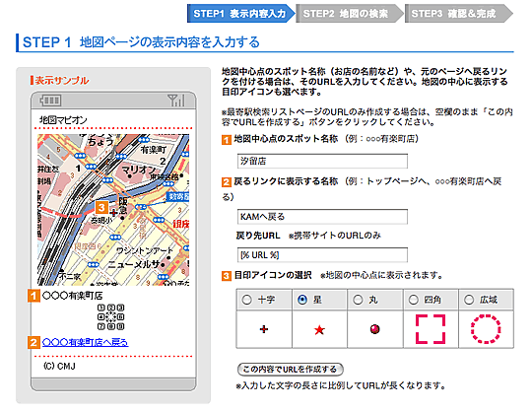
Task: Click the antenna signal icon in phone sample
Action: pyautogui.click(x=176, y=101)
